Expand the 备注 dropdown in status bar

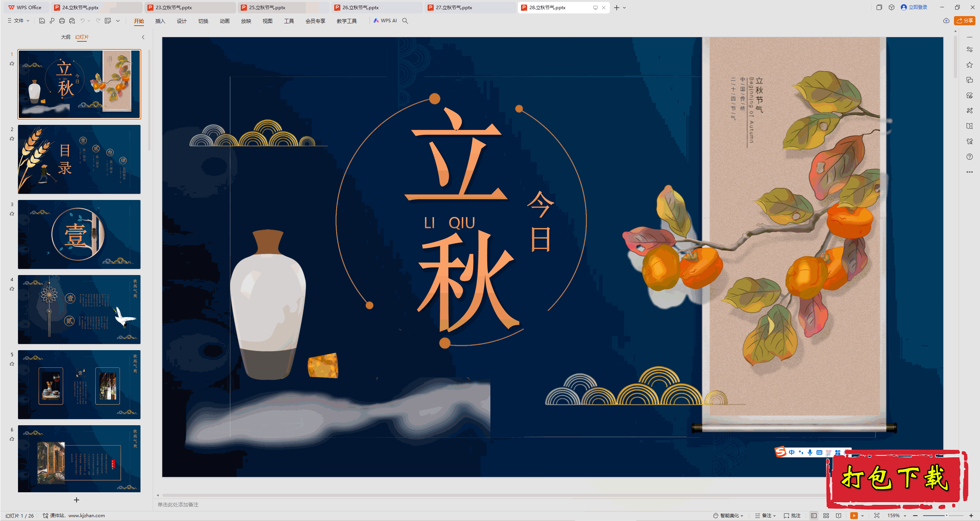[x=766, y=516]
